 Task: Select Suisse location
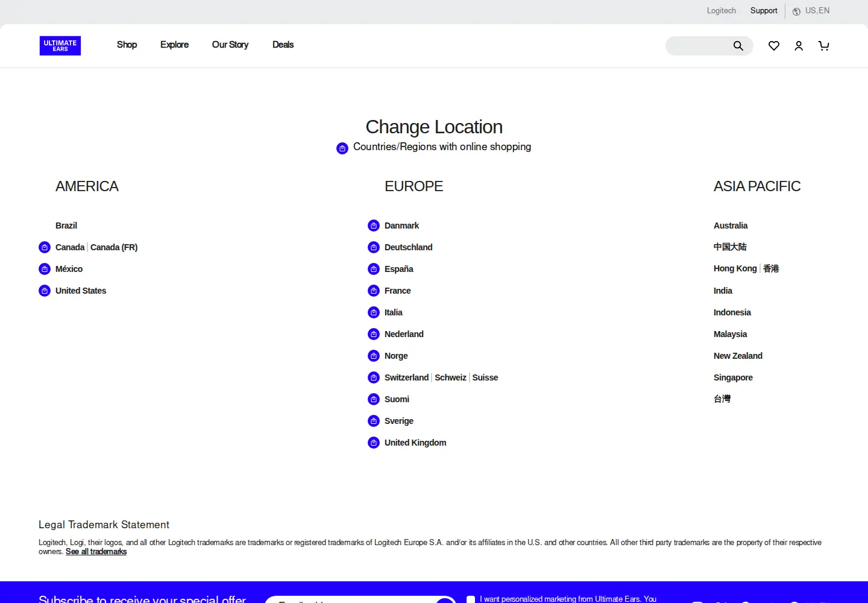tap(485, 377)
